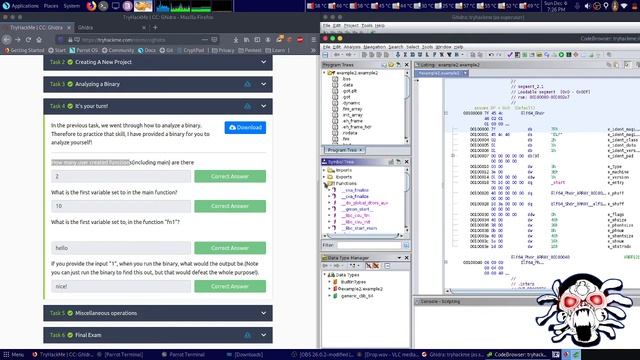
Task: Click Correct Answer button beside answer 2
Action: (230, 176)
